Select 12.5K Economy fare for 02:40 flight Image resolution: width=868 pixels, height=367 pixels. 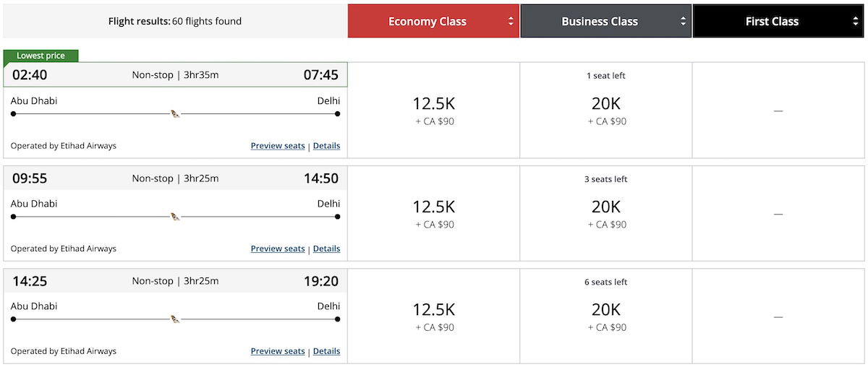[434, 111]
